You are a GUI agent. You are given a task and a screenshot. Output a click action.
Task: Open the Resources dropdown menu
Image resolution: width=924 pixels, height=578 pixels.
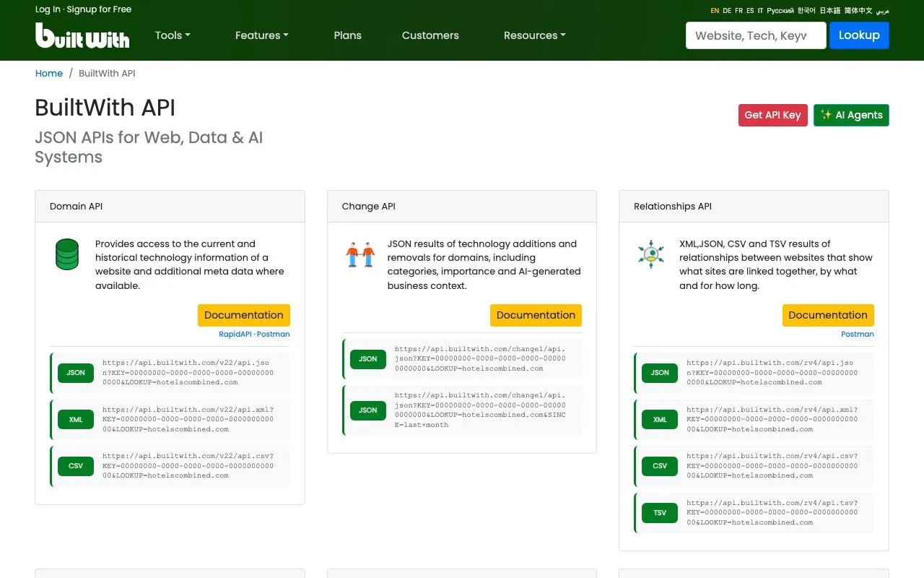(x=535, y=35)
